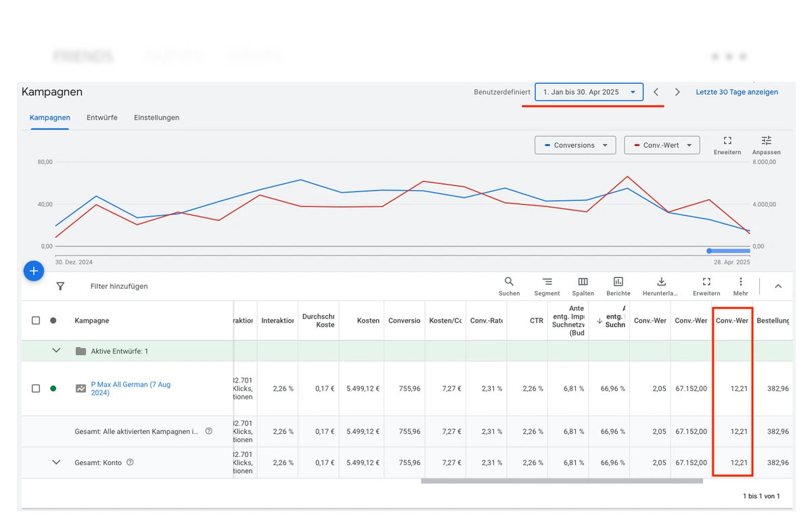The image size is (812, 524).
Task: Expand the Aktive Entwürfe row
Action: coord(56,351)
